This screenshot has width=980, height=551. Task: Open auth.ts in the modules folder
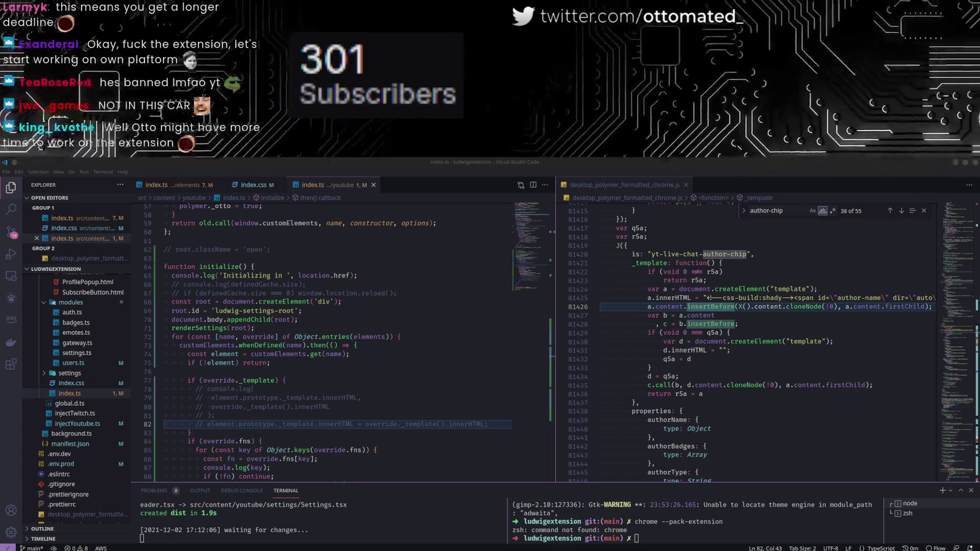(72, 312)
